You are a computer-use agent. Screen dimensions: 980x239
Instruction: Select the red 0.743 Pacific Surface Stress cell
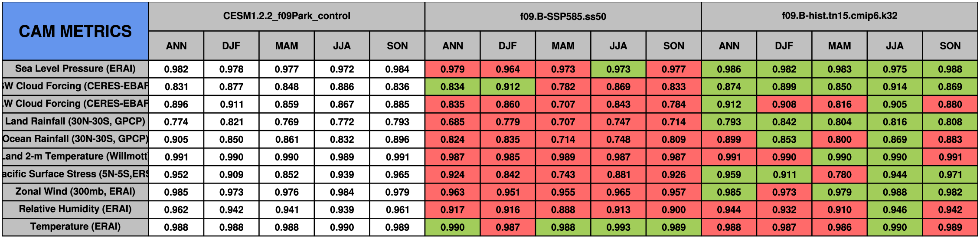[x=563, y=174]
